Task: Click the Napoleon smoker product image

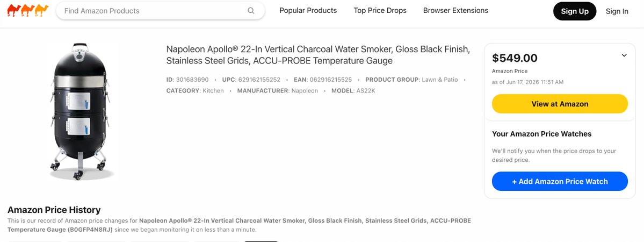Action: 81,111
